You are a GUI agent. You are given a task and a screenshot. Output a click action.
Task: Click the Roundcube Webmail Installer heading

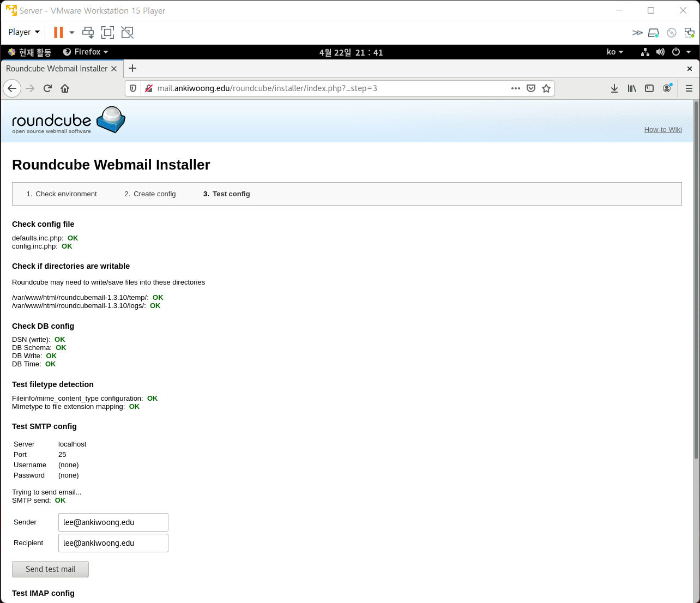coord(111,165)
